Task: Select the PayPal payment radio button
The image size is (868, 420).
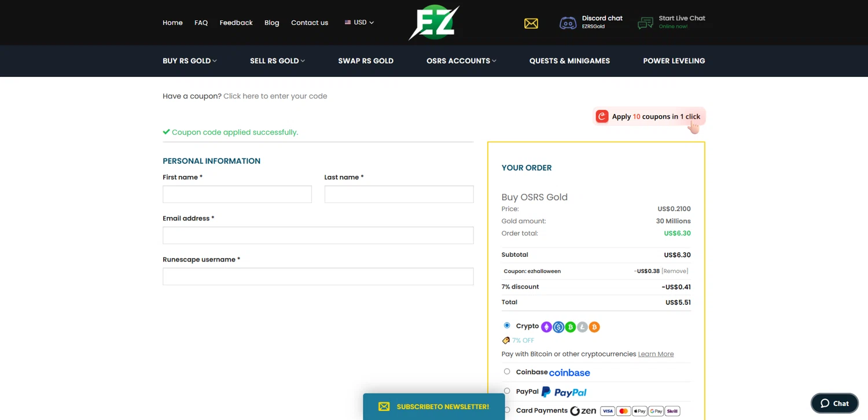Action: click(x=507, y=391)
